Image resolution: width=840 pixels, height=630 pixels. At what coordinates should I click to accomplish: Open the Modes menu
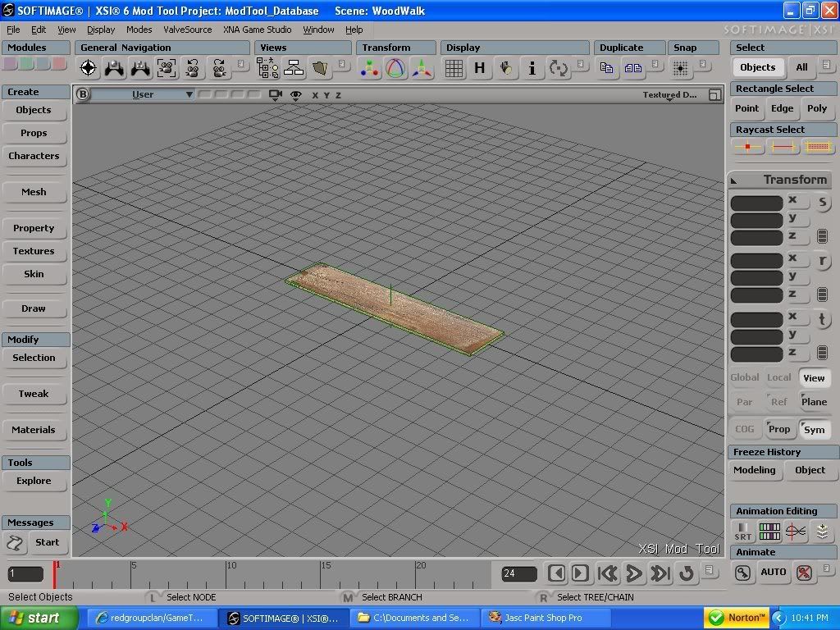tap(139, 30)
